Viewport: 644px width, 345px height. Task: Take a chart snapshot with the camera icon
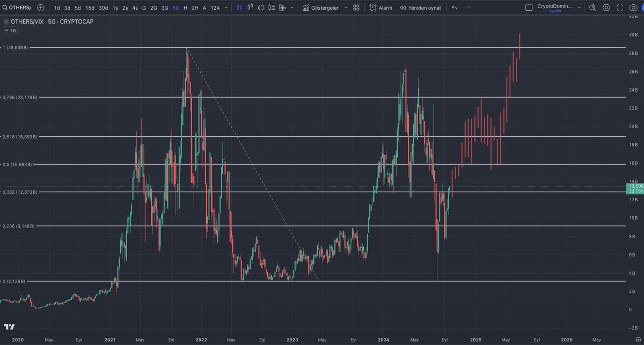click(x=633, y=8)
